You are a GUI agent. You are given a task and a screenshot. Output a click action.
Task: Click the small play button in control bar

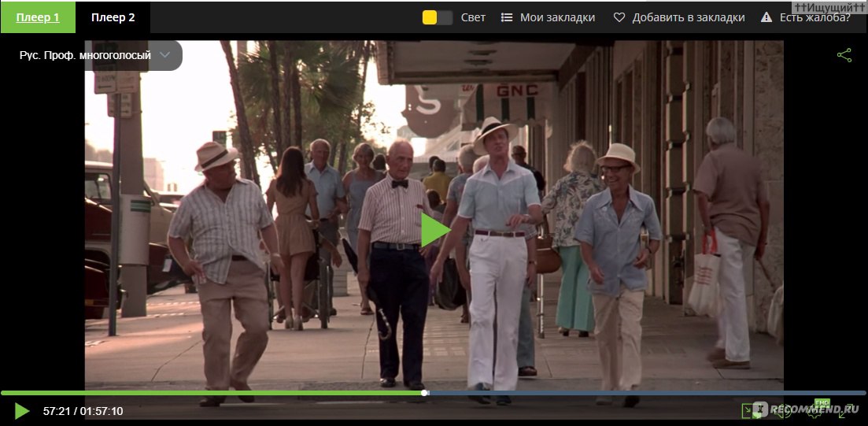tap(22, 411)
